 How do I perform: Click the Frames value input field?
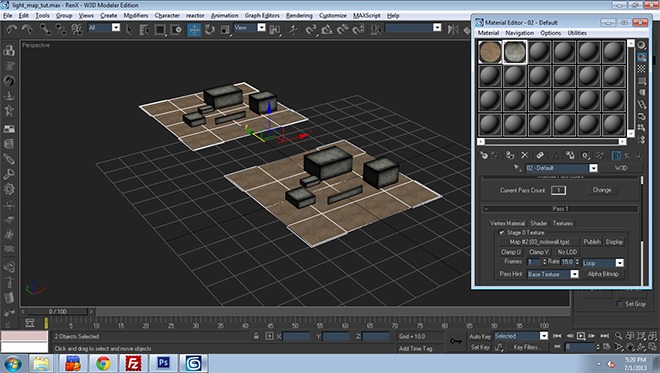534,262
